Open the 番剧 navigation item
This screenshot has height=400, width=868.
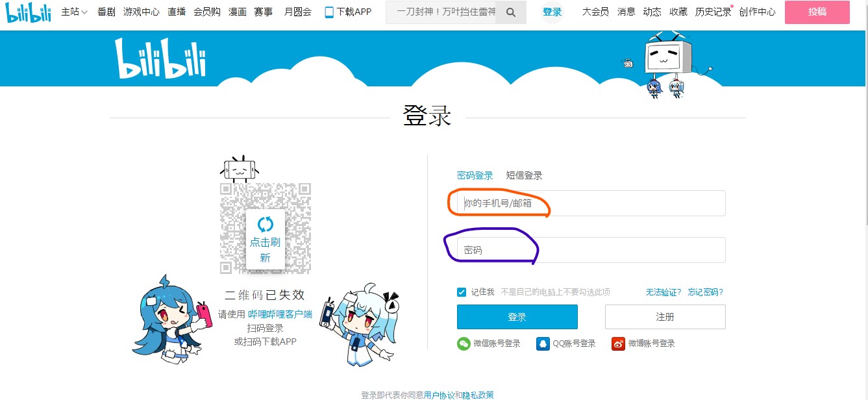(x=106, y=12)
